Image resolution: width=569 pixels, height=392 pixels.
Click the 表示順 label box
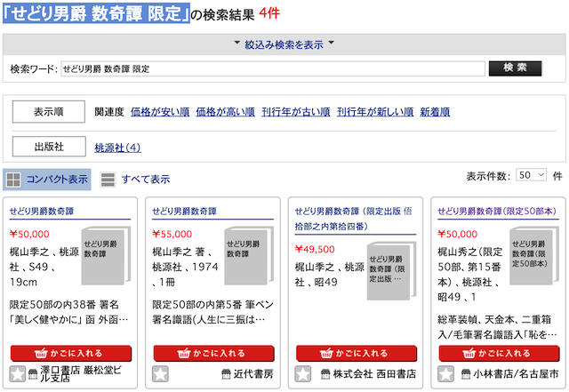(49, 112)
